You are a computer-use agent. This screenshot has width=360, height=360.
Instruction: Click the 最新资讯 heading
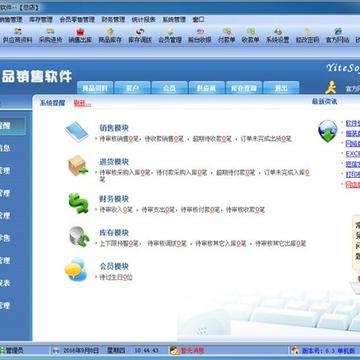(324, 101)
